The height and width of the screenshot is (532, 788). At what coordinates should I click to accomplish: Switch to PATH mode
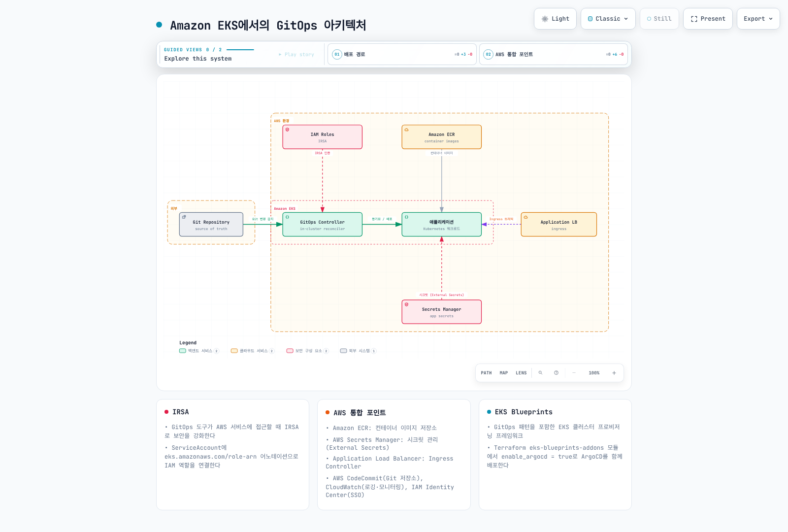(x=486, y=373)
